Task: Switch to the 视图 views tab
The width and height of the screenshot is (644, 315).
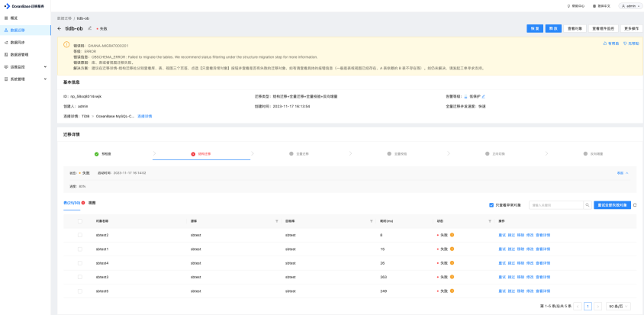Action: [x=92, y=203]
